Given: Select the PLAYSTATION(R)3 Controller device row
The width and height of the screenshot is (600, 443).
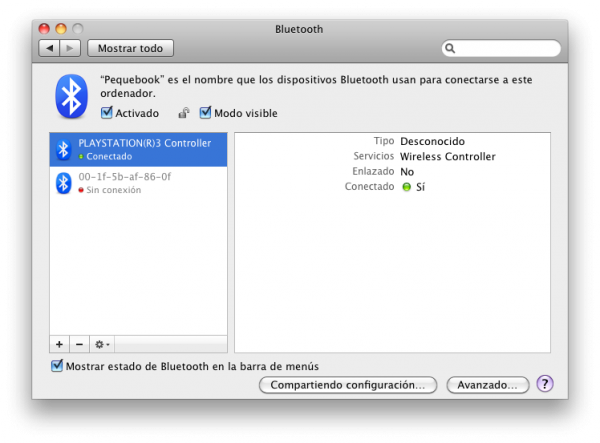Looking at the screenshot, I should point(138,150).
